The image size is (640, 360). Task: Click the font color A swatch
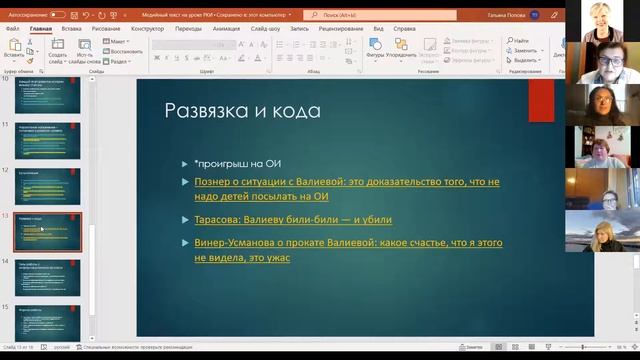tap(258, 58)
